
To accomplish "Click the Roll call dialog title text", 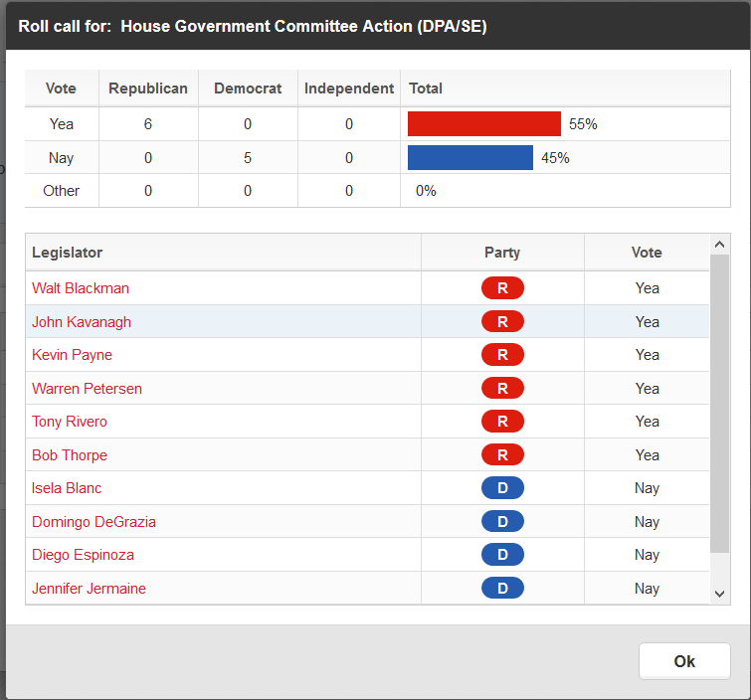I will 253,26.
